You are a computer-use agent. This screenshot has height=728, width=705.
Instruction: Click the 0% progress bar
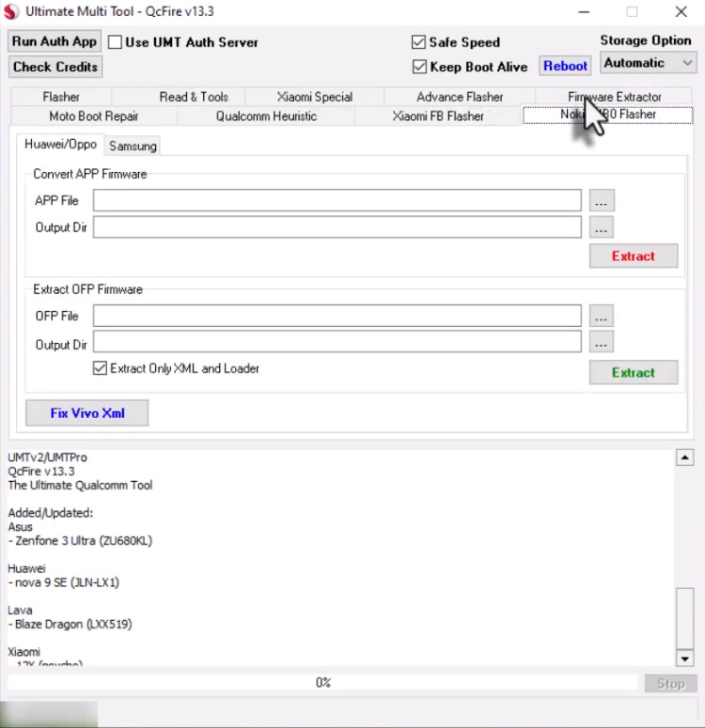[323, 683]
